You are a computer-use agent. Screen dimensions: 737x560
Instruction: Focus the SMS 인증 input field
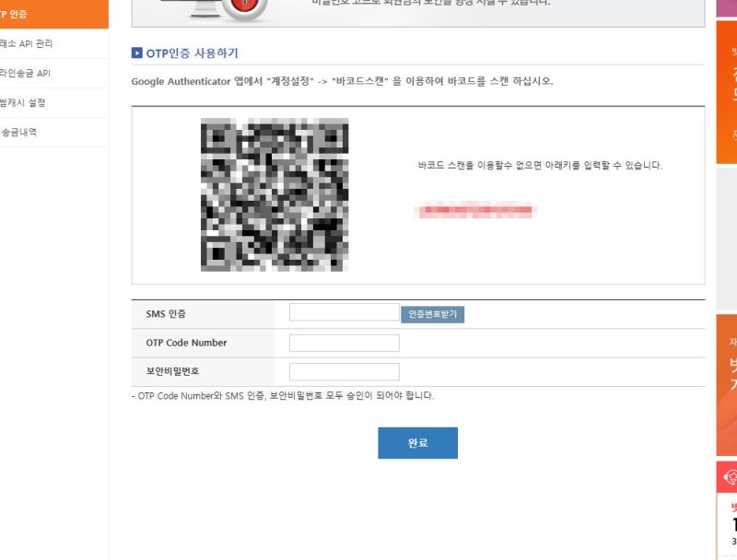click(x=345, y=312)
